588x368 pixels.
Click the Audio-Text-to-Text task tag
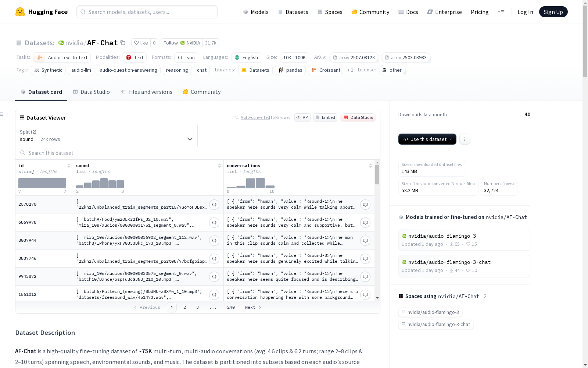click(x=62, y=57)
